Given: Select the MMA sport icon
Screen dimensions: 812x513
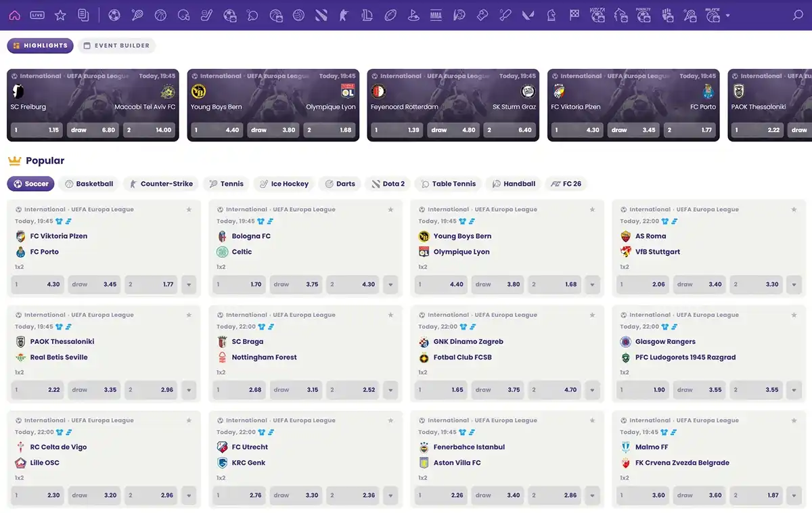Looking at the screenshot, I should pyautogui.click(x=436, y=15).
